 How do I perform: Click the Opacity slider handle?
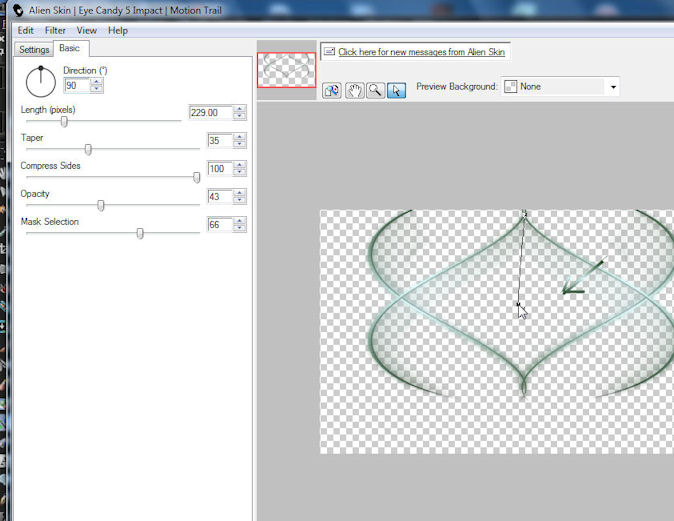tap(101, 205)
